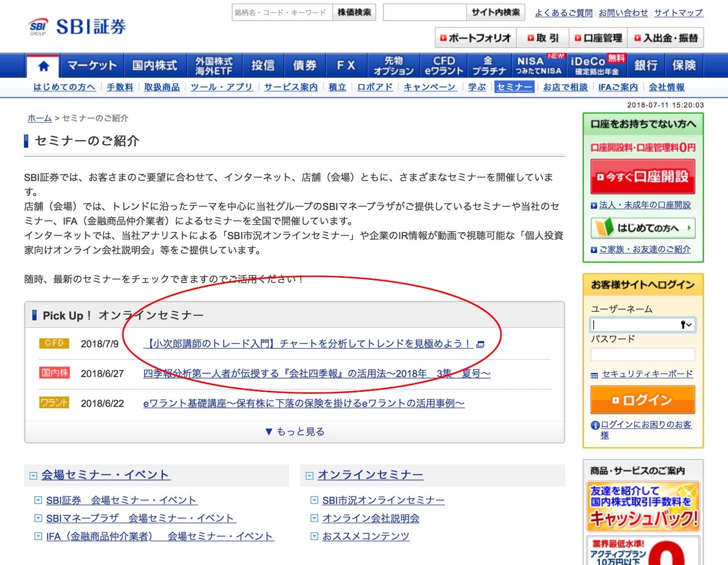Image resolution: width=728 pixels, height=565 pixels.
Task: Focus the stock name keyword search field
Action: [x=282, y=12]
